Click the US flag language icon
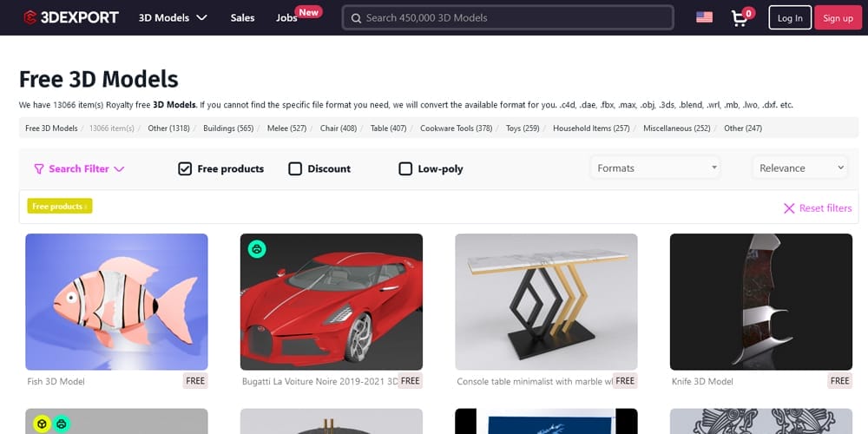868x434 pixels. (704, 17)
